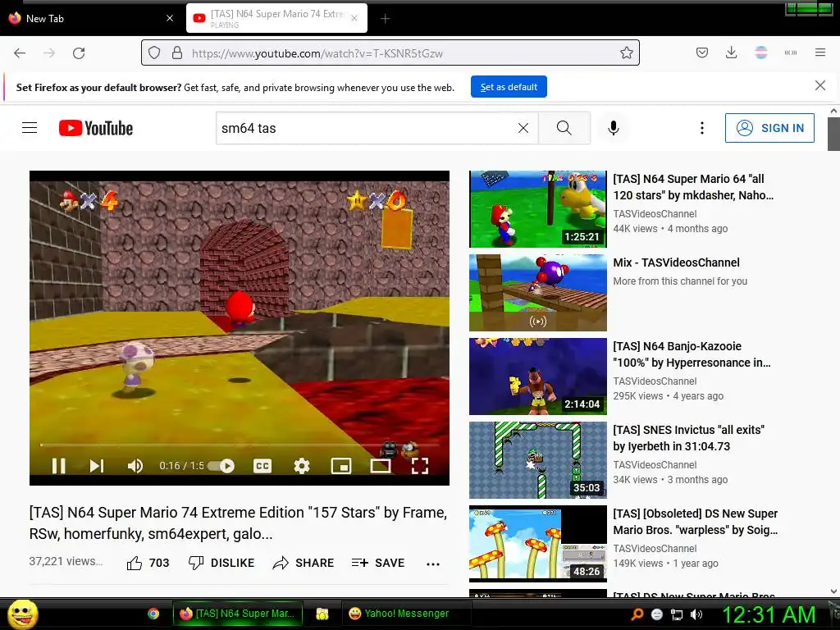Viewport: 840px width, 630px height.
Task: Open the player settings gear
Action: [302, 466]
